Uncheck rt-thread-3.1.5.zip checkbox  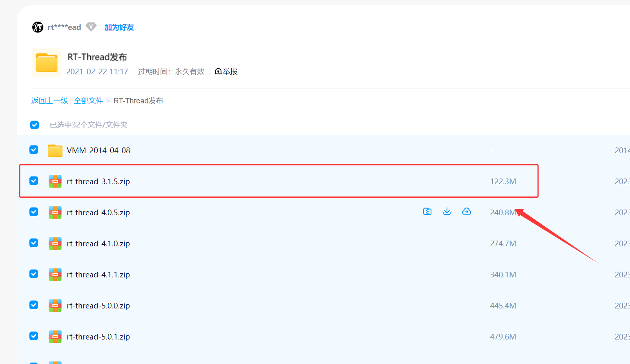pos(34,181)
